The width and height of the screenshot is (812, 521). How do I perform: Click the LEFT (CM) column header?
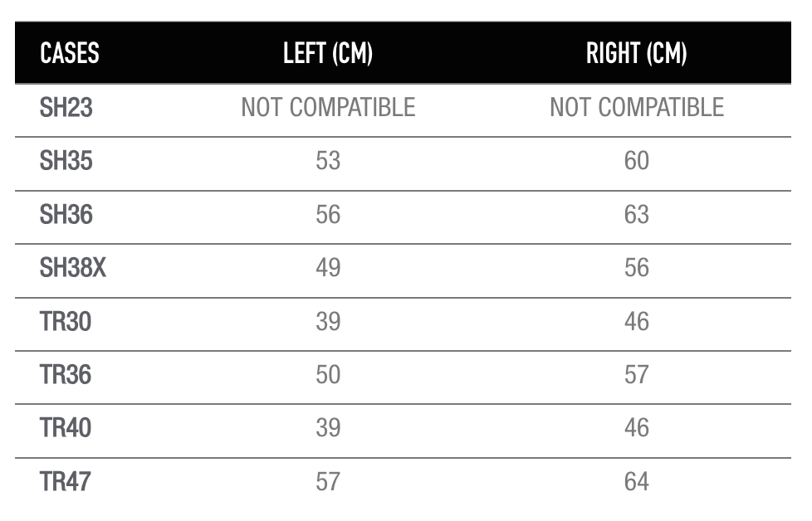click(328, 53)
